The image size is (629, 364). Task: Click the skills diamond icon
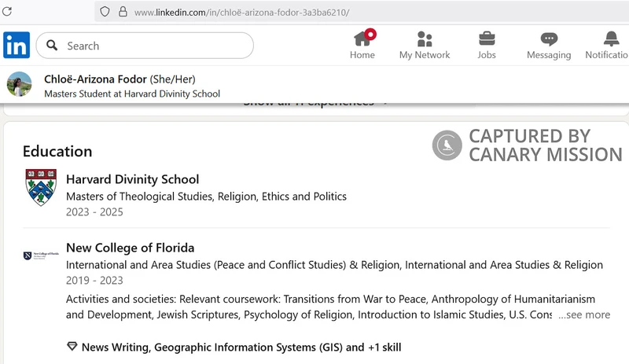tap(72, 347)
